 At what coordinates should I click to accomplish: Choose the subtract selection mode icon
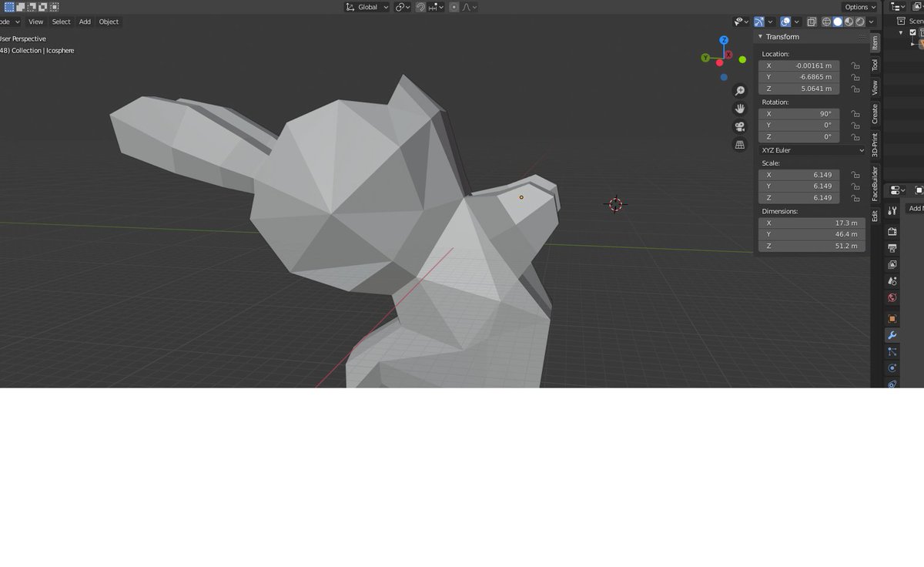(32, 7)
